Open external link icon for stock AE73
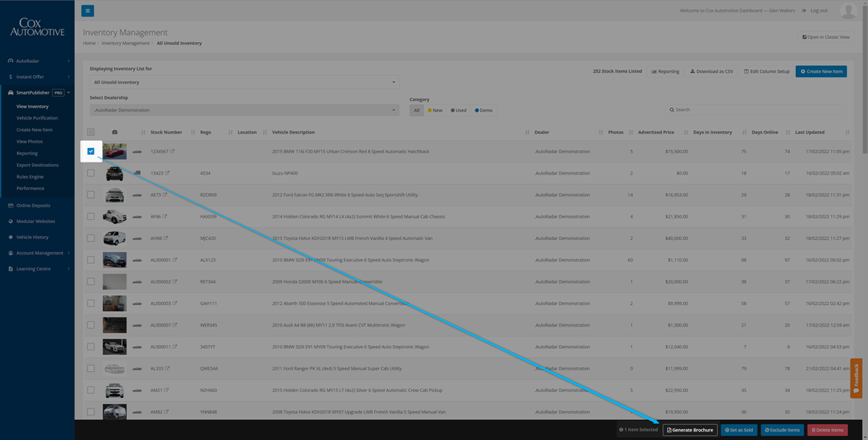 coord(164,195)
